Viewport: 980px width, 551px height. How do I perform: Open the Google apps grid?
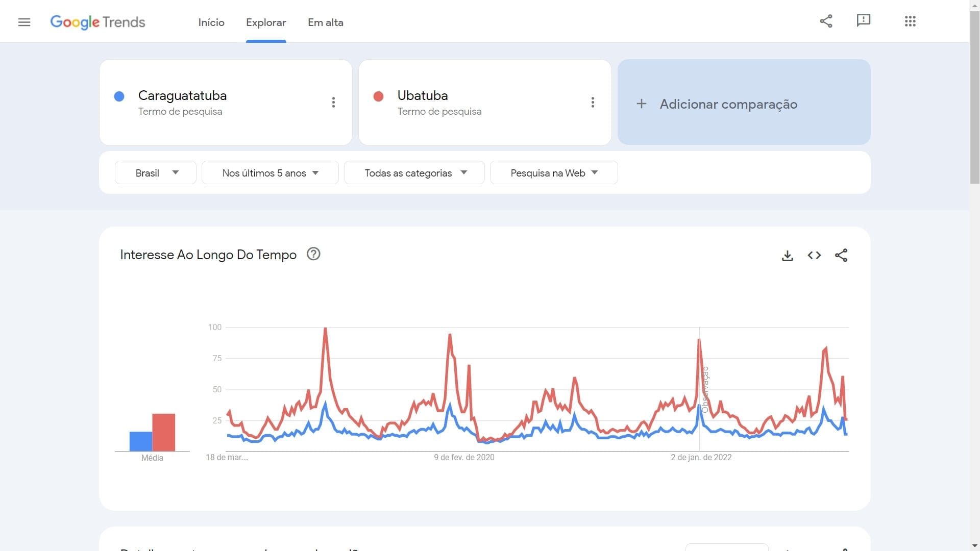[x=910, y=21]
